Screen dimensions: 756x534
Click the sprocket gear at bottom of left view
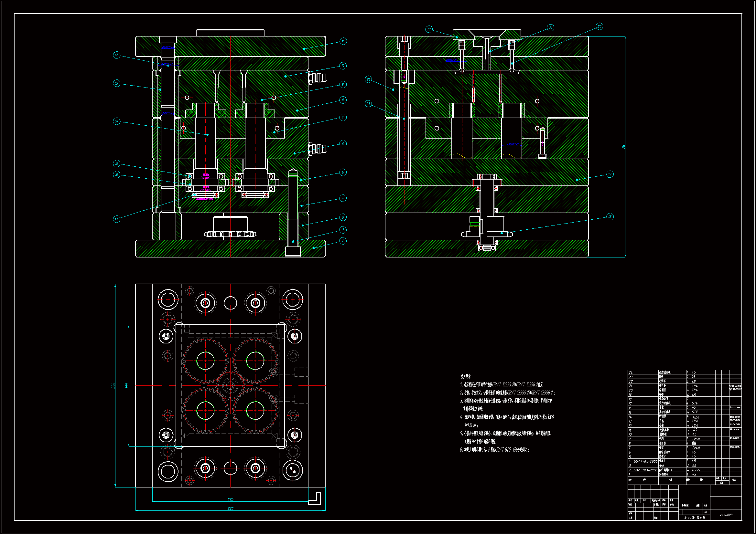coord(230,234)
